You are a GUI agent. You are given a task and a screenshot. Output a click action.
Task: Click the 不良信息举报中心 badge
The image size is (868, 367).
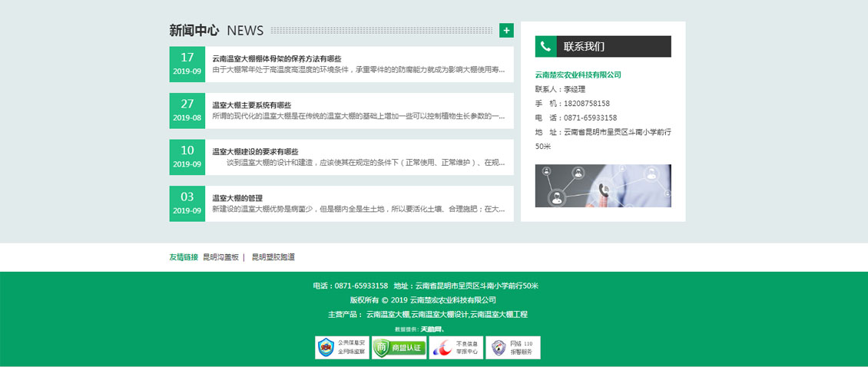point(456,348)
